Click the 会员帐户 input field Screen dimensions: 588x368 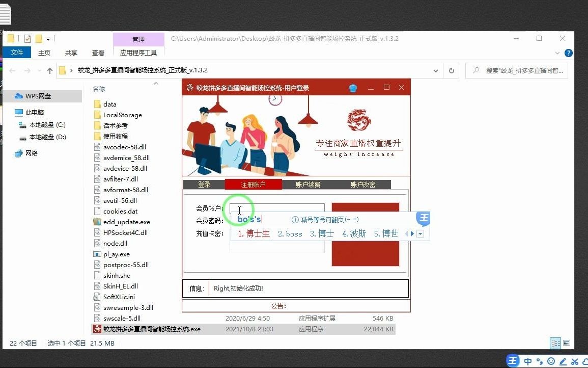[x=276, y=207]
